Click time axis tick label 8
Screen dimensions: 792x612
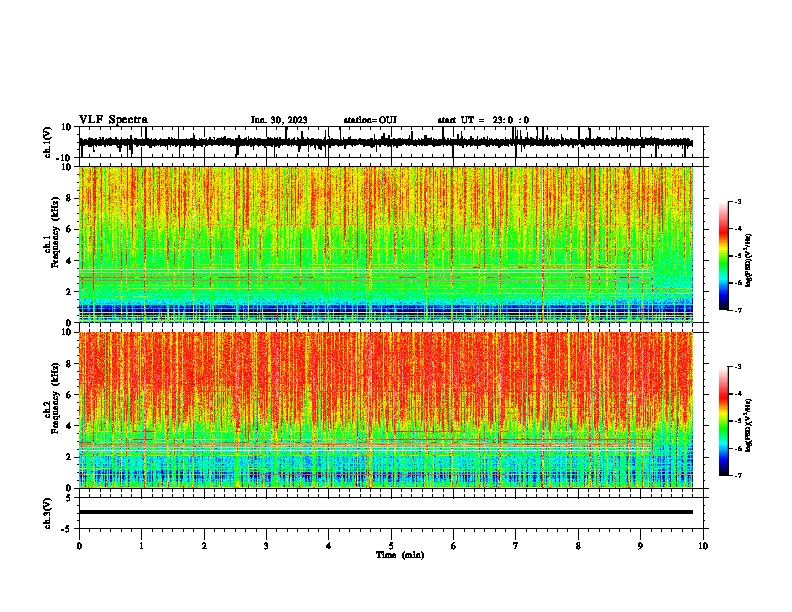(578, 546)
